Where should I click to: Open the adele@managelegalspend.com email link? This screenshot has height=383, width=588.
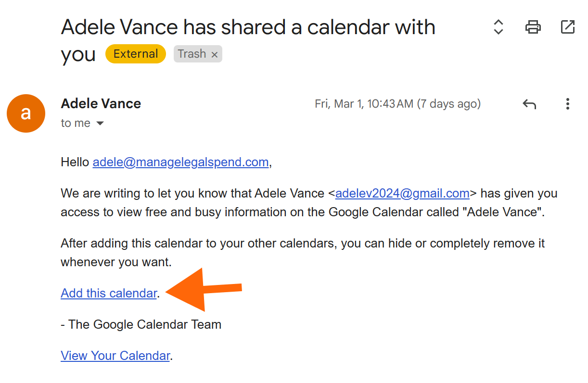(x=180, y=162)
